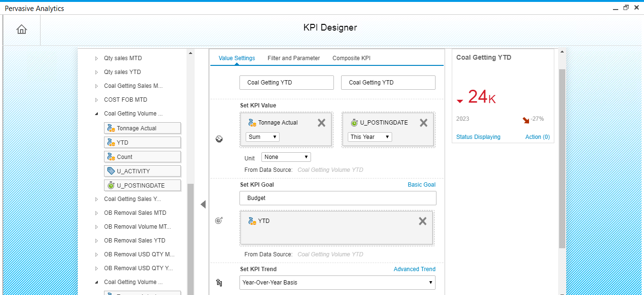The width and height of the screenshot is (644, 295).
Task: Select U_POSTINGDATE date field in tree
Action: [142, 185]
